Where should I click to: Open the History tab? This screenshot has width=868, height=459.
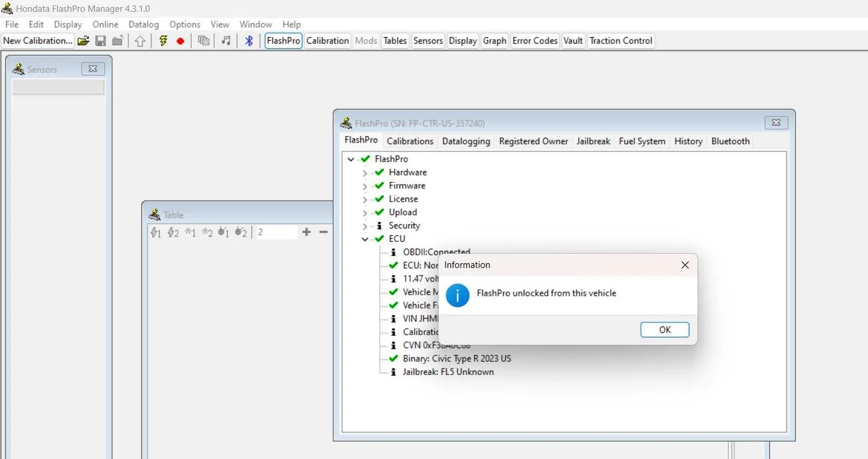688,141
